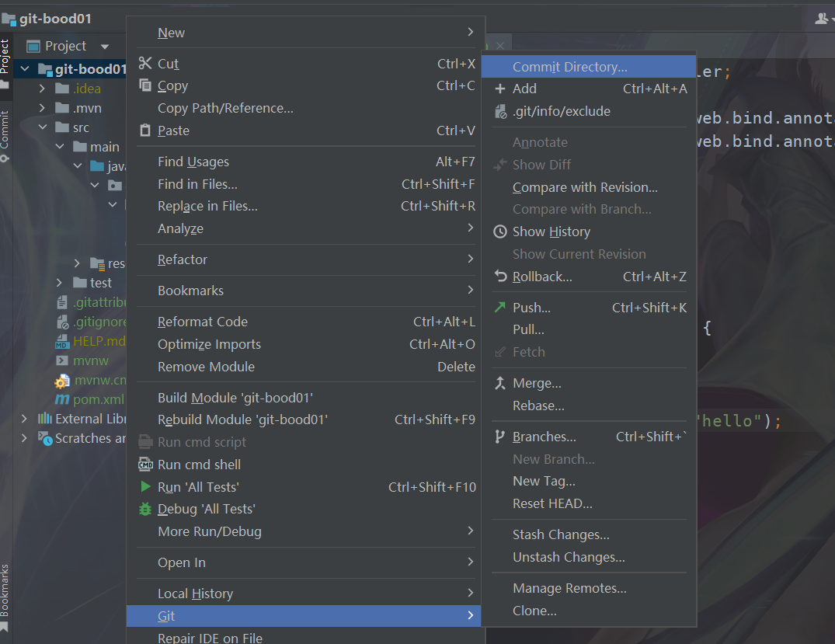Open the Bookmarks sidebar tab
The width and height of the screenshot is (835, 644).
[x=5, y=597]
